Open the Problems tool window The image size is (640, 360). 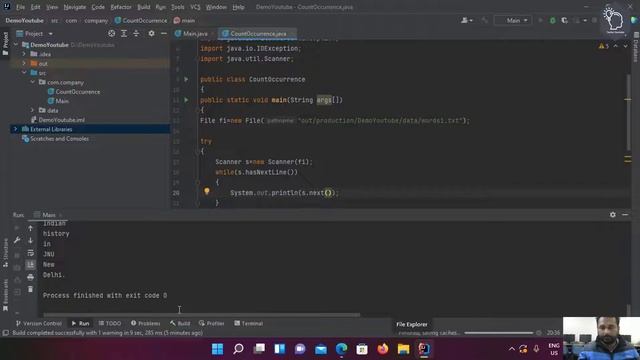coord(145,323)
